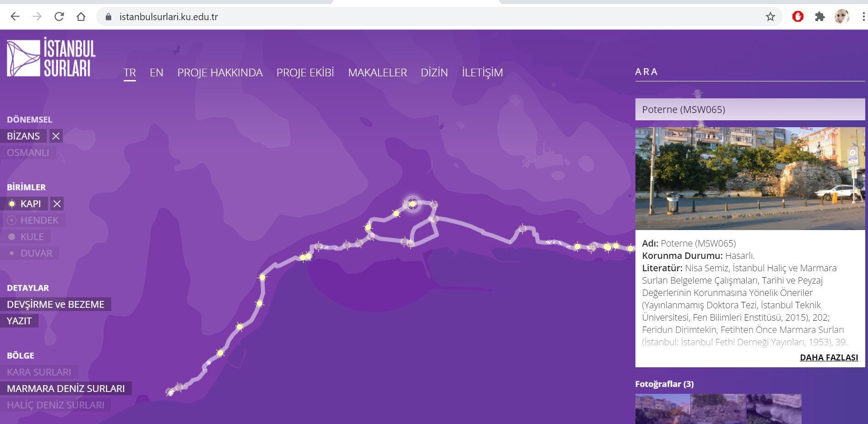
Task: Open the Chrome profile avatar
Action: coord(841,17)
